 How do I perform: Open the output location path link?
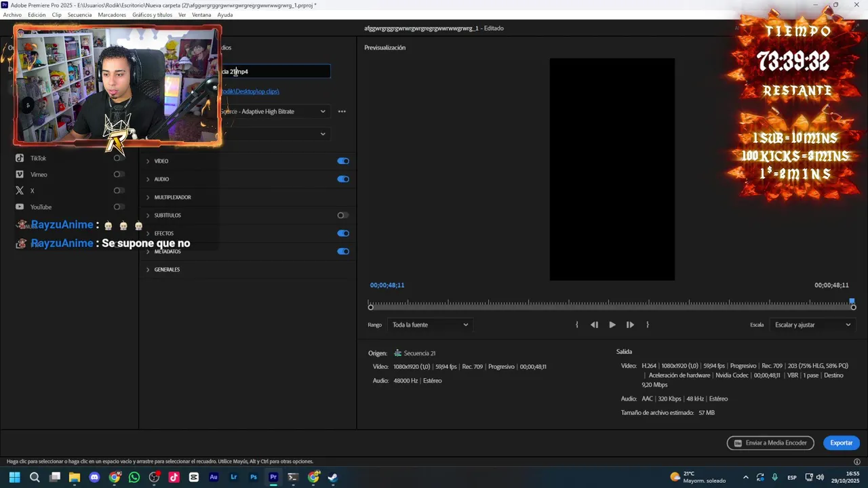pyautogui.click(x=250, y=91)
